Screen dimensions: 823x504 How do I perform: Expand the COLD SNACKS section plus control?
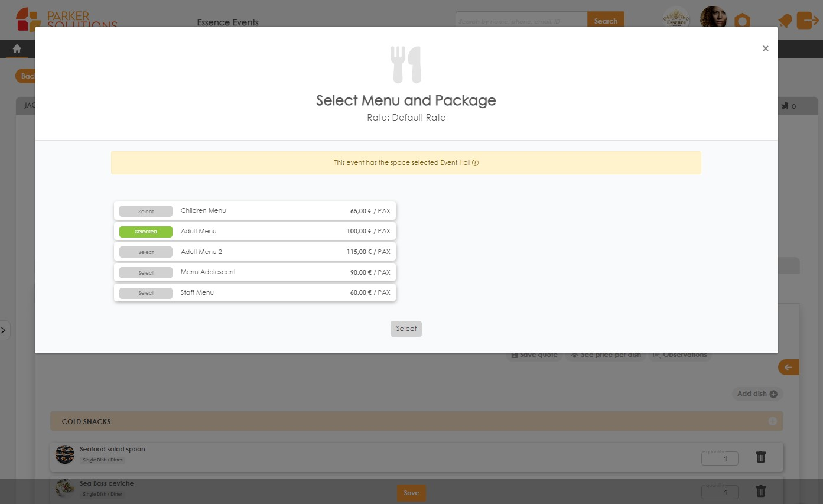tap(772, 421)
